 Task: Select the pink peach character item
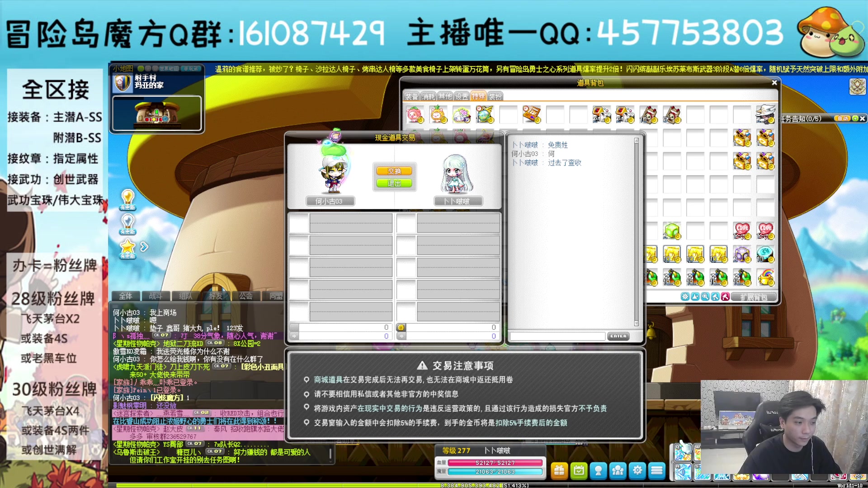415,115
